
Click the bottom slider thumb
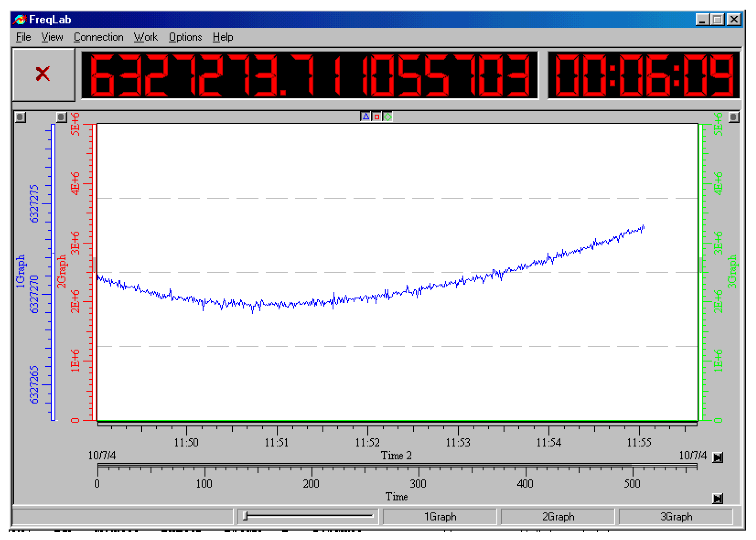(245, 516)
